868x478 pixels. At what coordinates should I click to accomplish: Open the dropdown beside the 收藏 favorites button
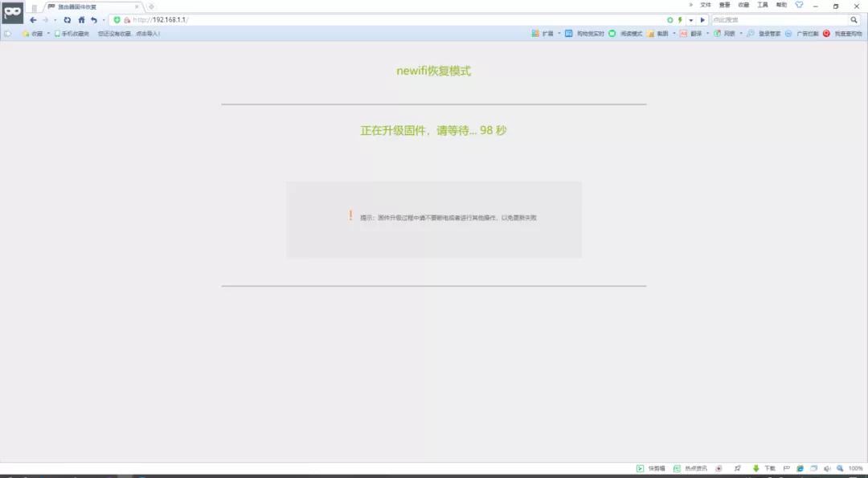coord(48,34)
